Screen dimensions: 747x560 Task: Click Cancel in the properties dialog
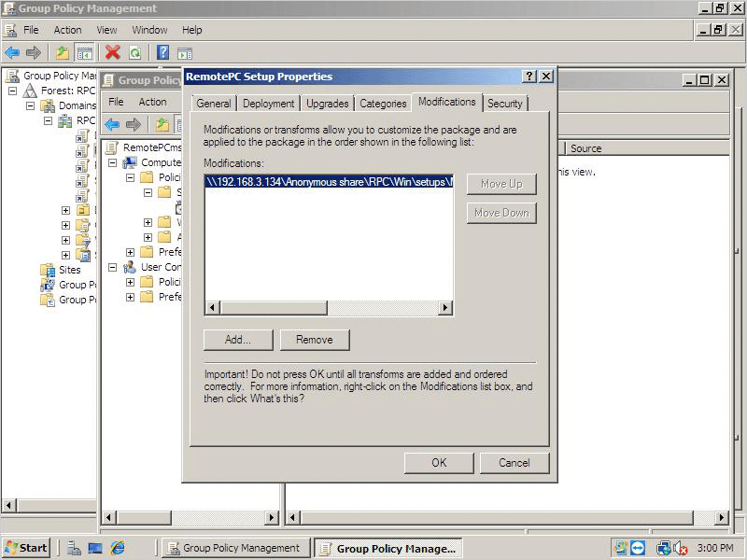[514, 463]
